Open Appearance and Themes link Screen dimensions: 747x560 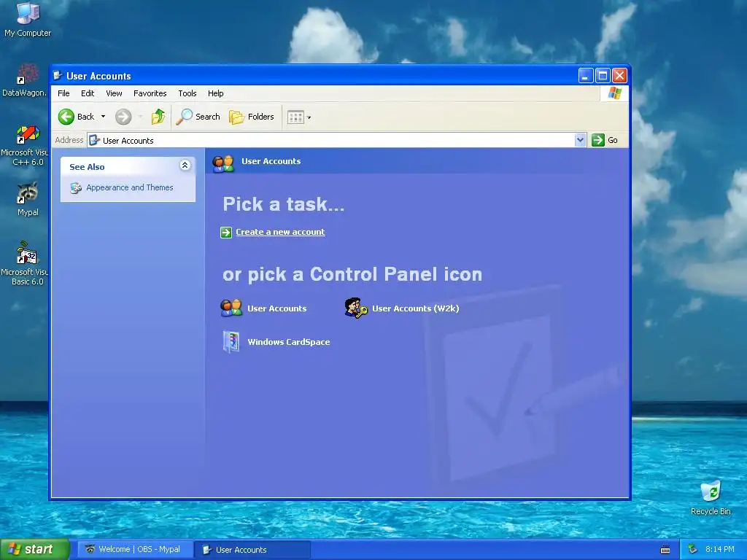[130, 187]
